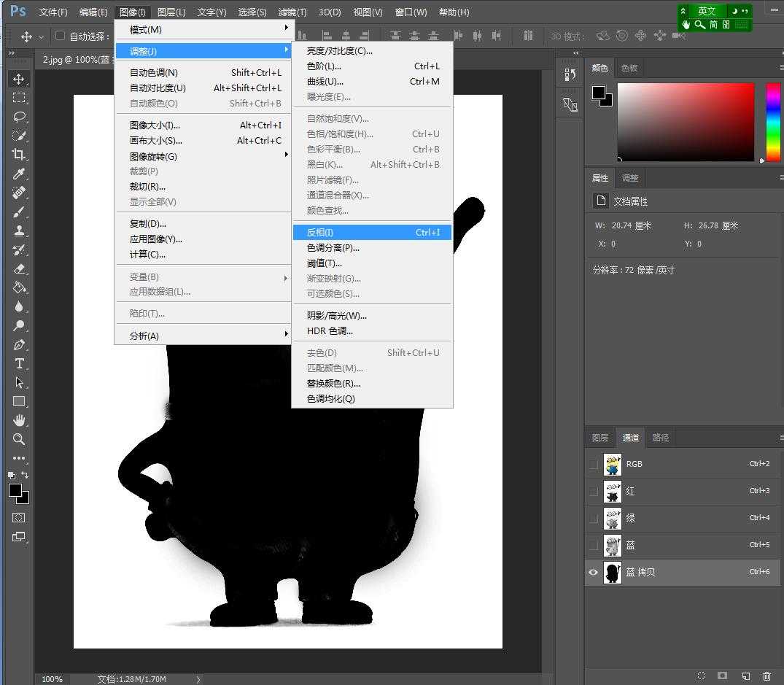784x685 pixels.
Task: Expand the 模式(M) submenu
Action: 203,29
